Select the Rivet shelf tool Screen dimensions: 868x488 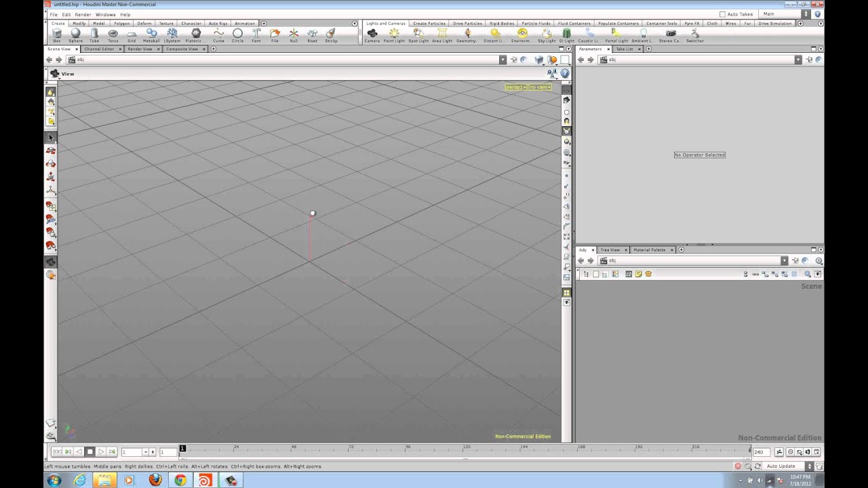click(x=312, y=35)
